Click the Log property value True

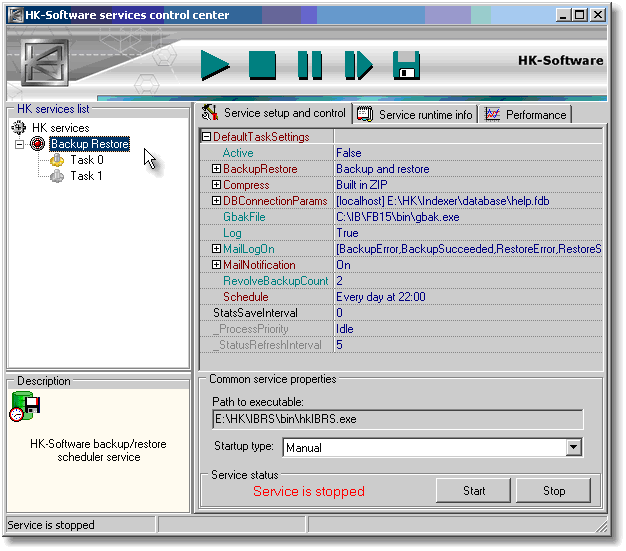347,233
